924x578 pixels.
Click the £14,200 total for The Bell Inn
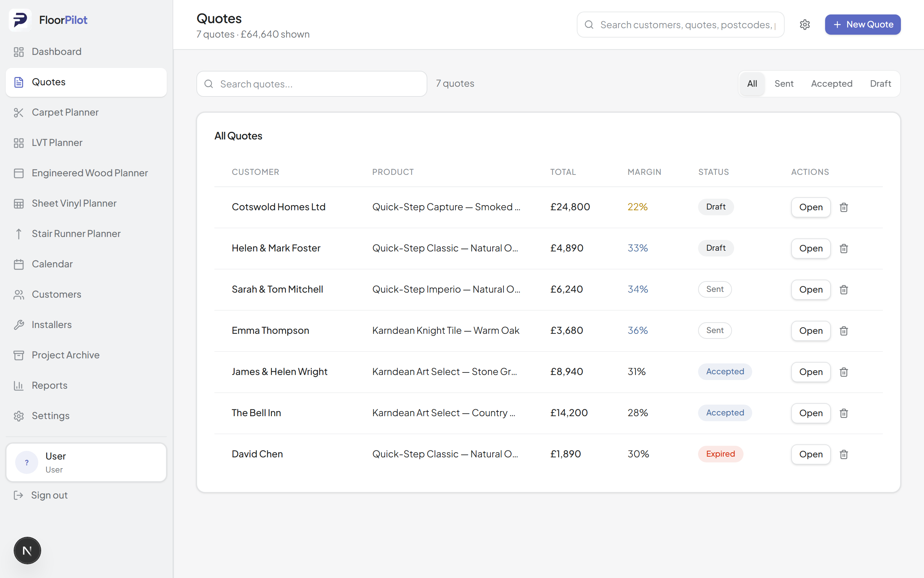click(569, 413)
